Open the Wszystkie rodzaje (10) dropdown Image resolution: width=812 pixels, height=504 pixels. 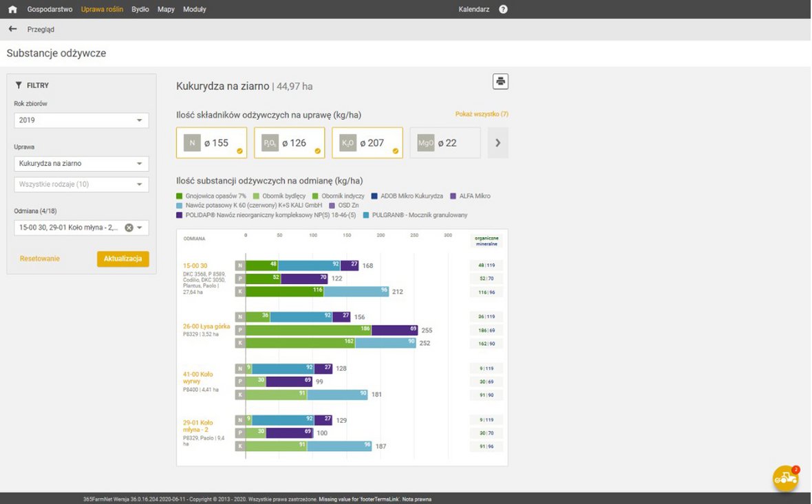coord(81,184)
